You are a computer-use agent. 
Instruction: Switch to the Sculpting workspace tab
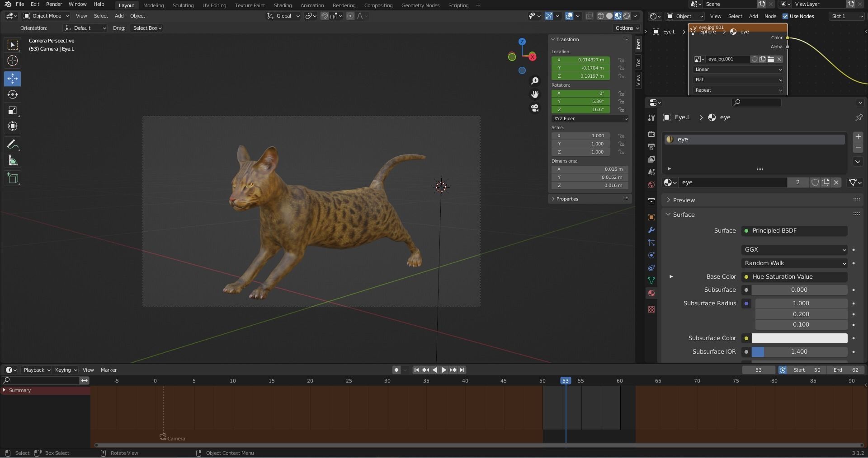tap(183, 5)
